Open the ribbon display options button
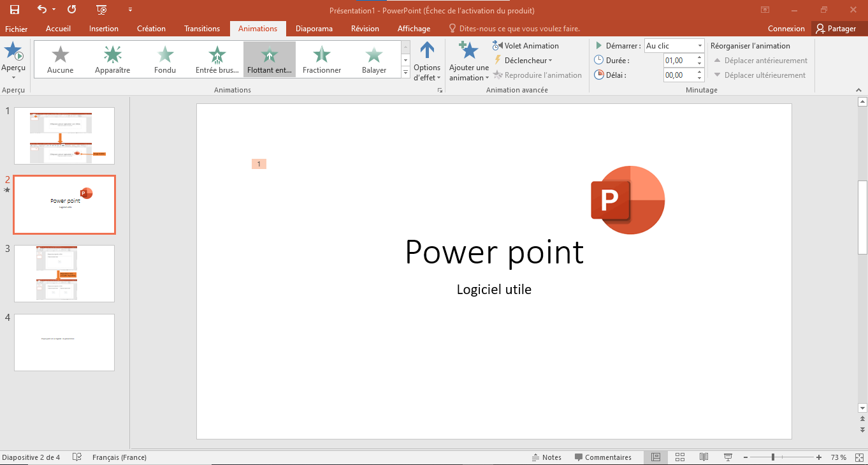868x465 pixels. pos(765,10)
